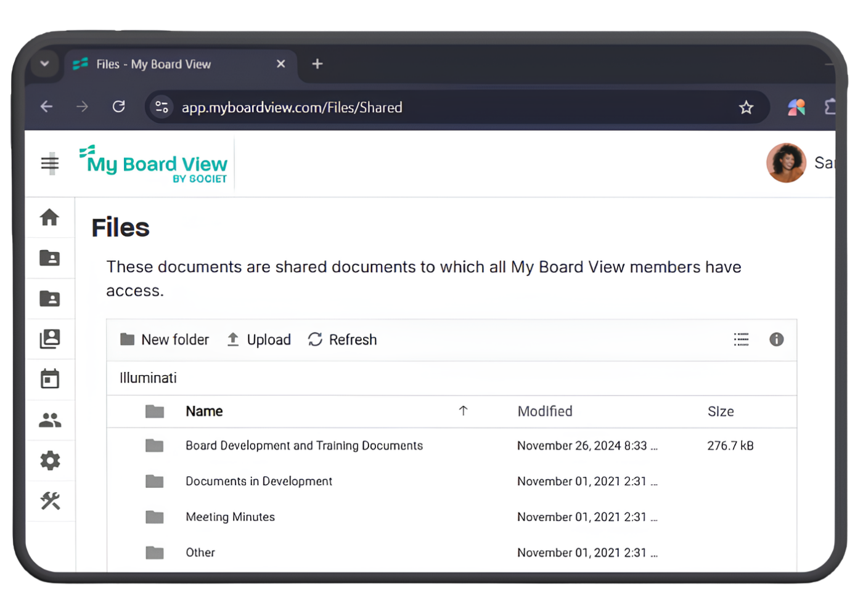
Task: Go to Home via sidebar house icon
Action: [x=50, y=217]
